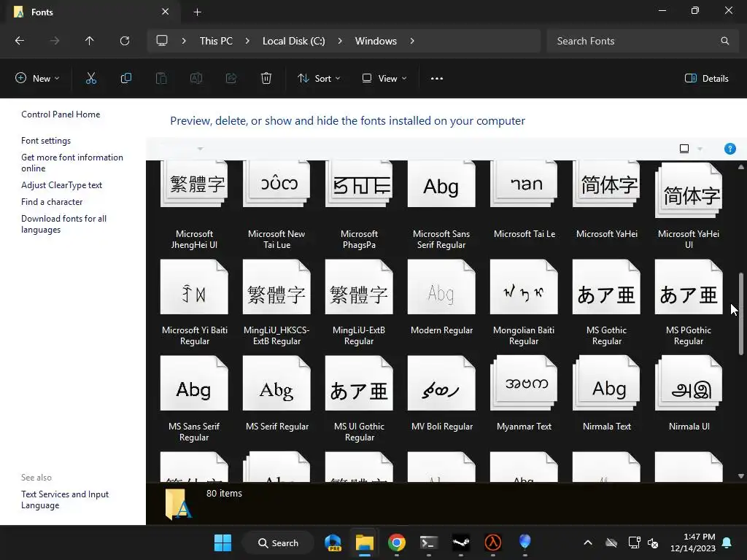Screen dimensions: 747x560
Task: Select MV Boli Regular font
Action: coord(441,393)
